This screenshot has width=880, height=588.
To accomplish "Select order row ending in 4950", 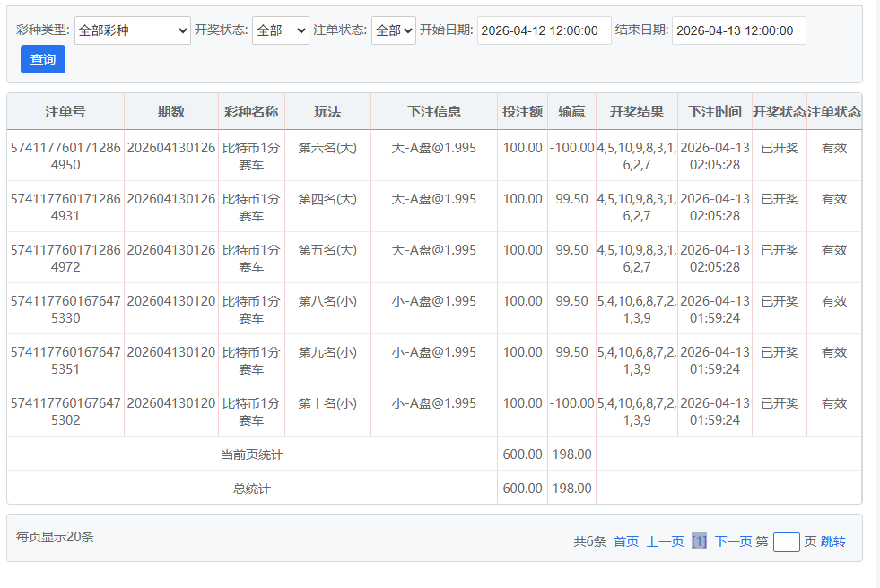I will click(65, 156).
